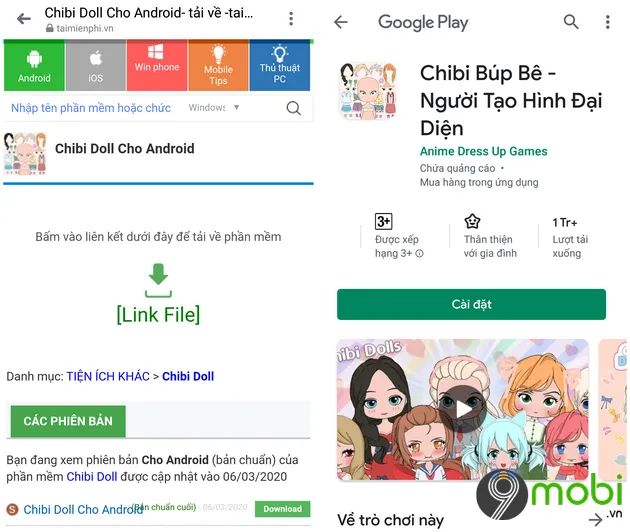Image resolution: width=630 pixels, height=532 pixels.
Task: Open the Win phone tab
Action: coord(157,65)
